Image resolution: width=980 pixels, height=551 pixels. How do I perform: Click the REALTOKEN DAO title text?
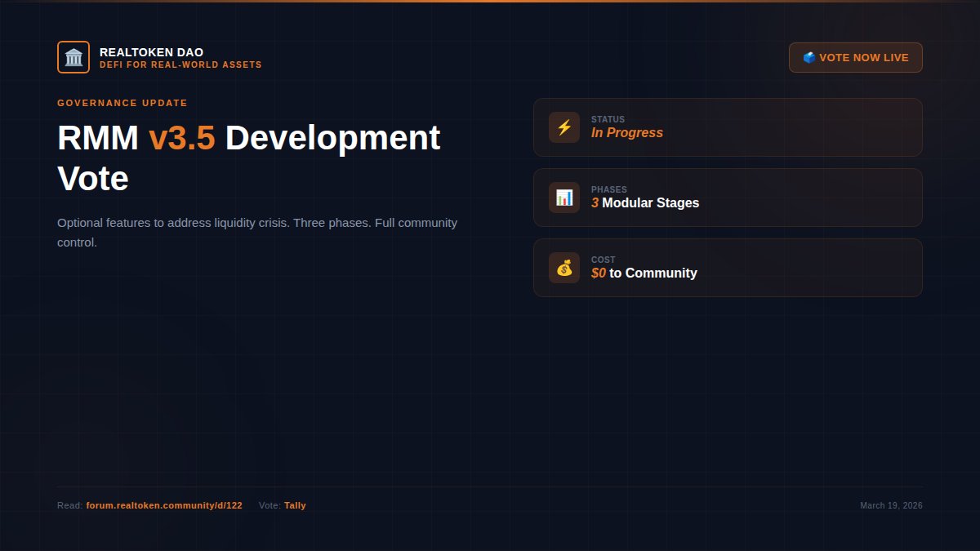(x=152, y=52)
